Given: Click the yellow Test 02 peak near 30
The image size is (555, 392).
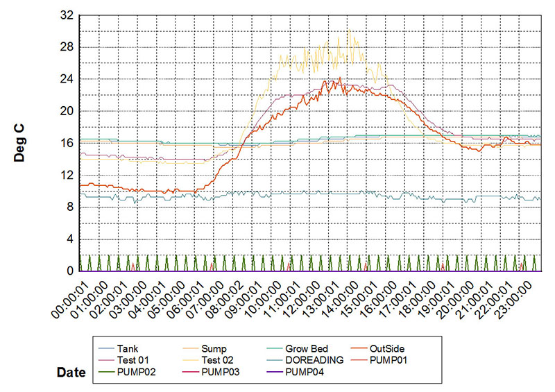Looking at the screenshot, I should (x=350, y=31).
